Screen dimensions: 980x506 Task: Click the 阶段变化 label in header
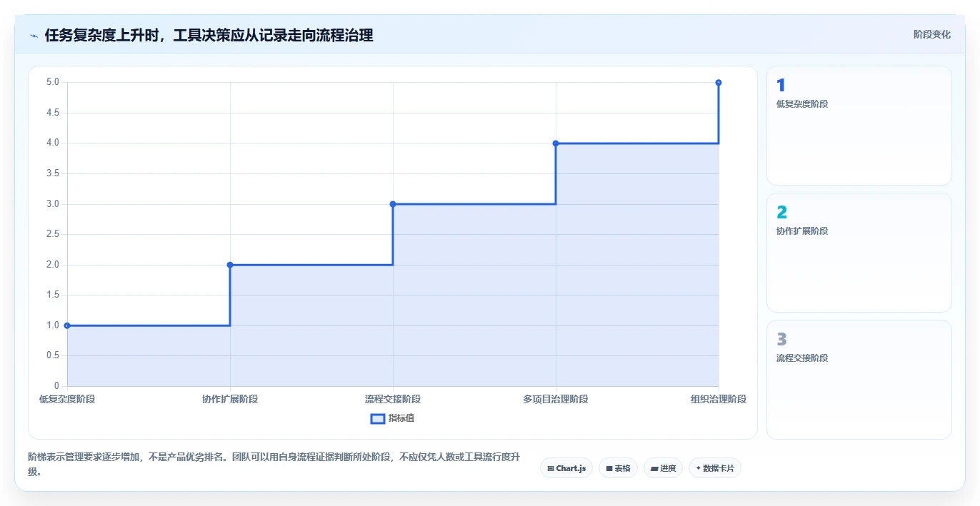[931, 34]
